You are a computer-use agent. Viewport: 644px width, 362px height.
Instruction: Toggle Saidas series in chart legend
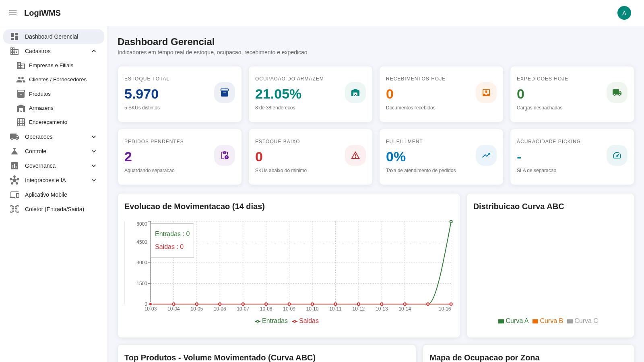[305, 321]
